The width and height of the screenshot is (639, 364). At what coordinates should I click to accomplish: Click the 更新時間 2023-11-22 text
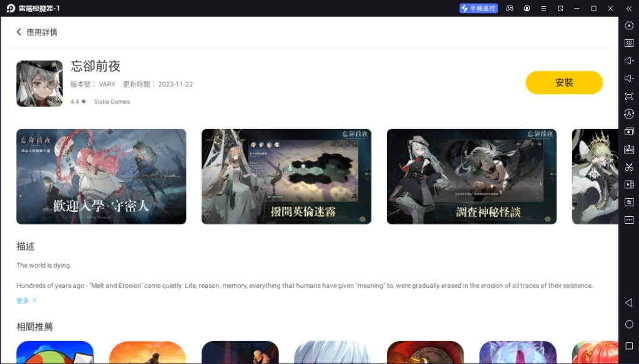tap(158, 84)
